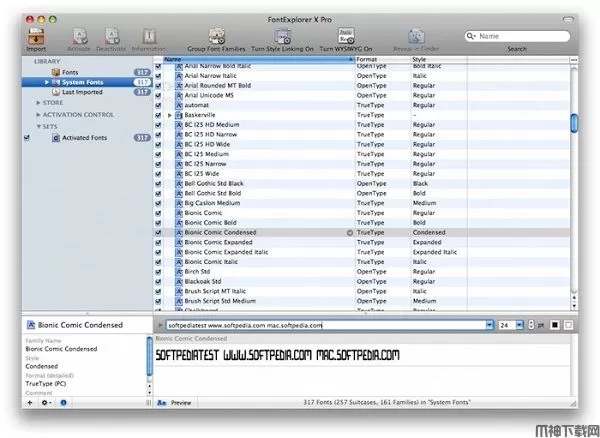600x438 pixels.
Task: Open the Information toolbar icon
Action: tap(149, 37)
